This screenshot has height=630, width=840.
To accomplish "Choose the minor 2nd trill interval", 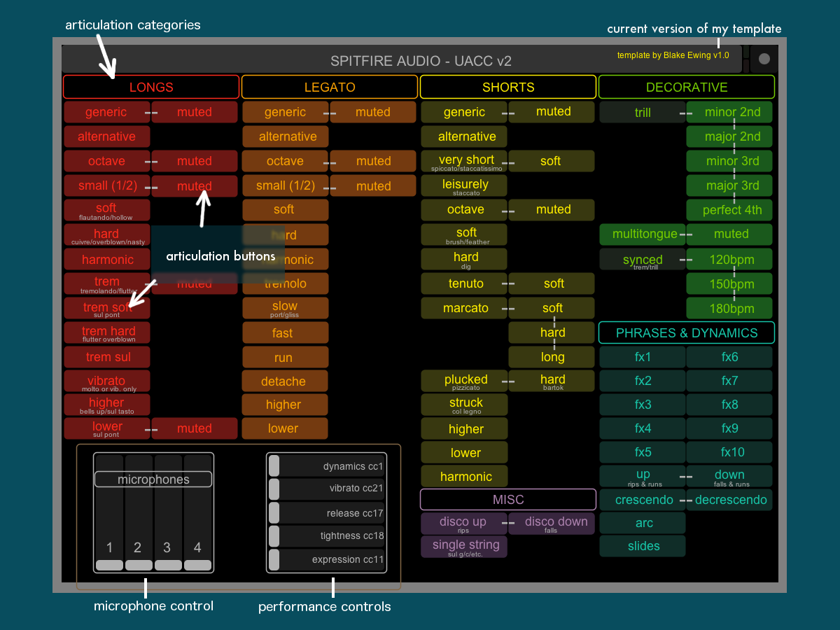I will 730,112.
